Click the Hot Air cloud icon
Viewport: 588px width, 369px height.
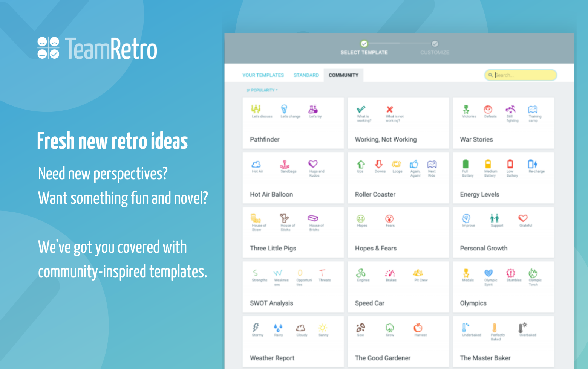256,164
